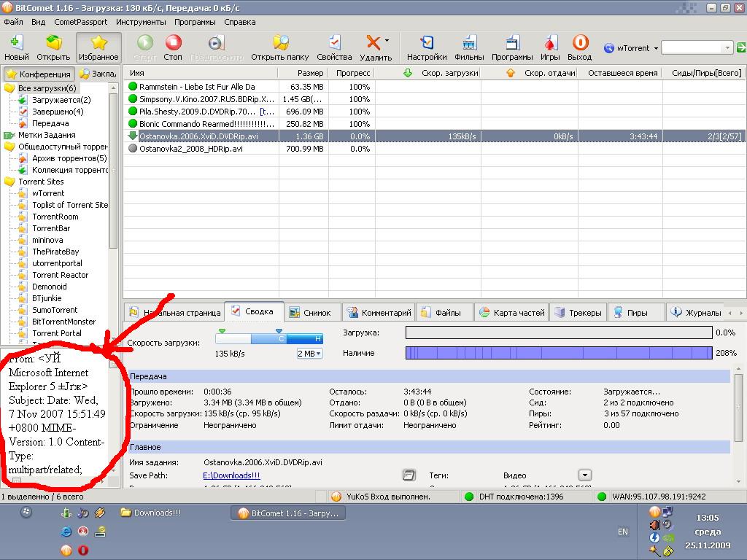Open task properties via Свойства icon
747x560 pixels.
click(334, 47)
